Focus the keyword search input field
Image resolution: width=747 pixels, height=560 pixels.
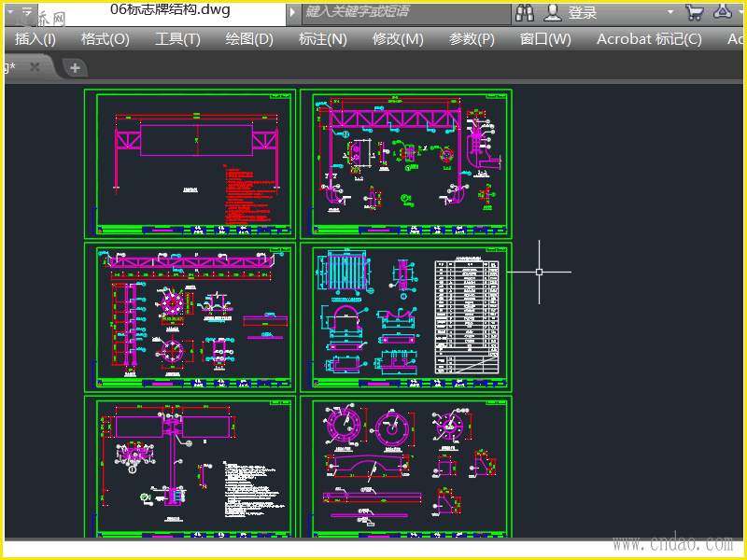tap(406, 12)
